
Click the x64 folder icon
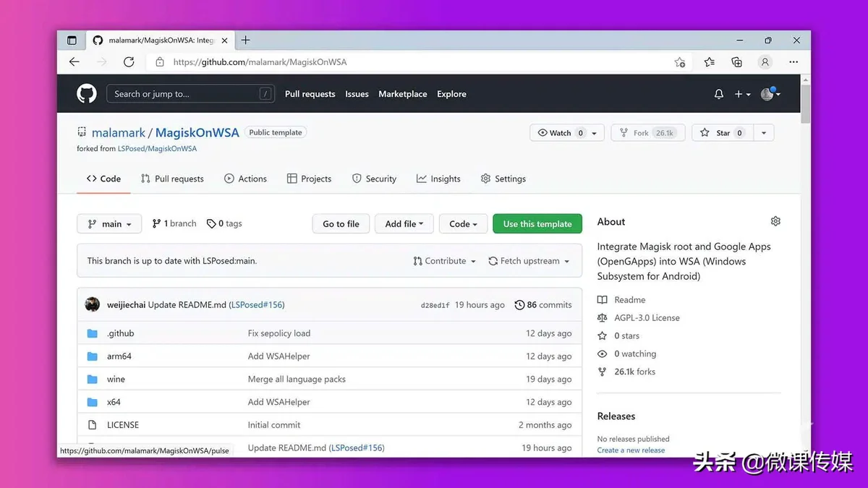pos(92,402)
